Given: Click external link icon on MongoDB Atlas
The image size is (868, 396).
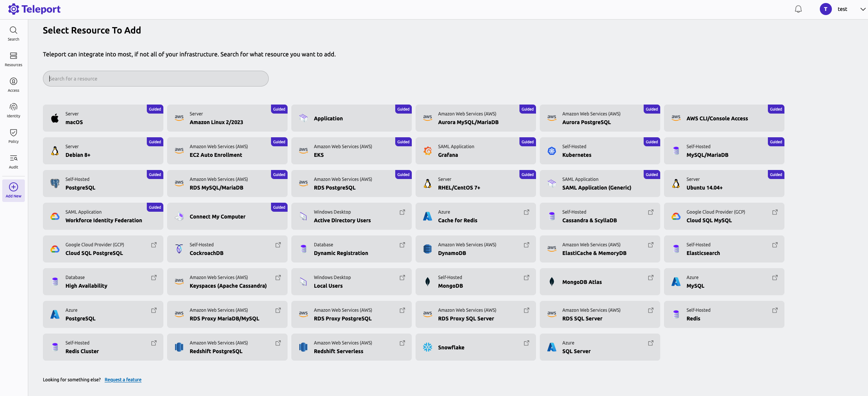Looking at the screenshot, I should [650, 278].
